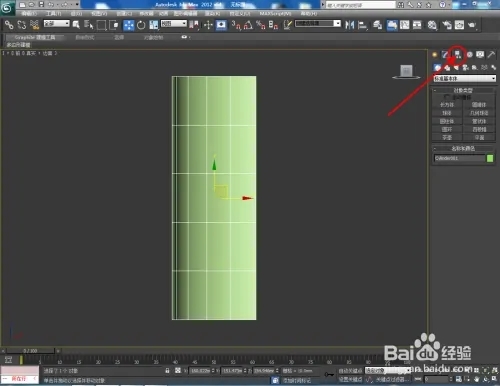The width and height of the screenshot is (500, 386).
Task: Click the 长方体 box button
Action: click(x=447, y=105)
